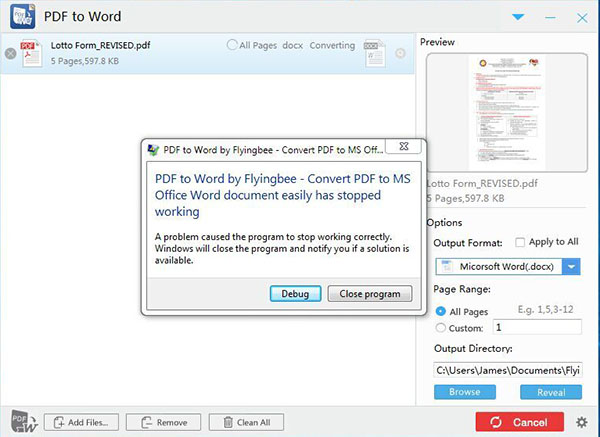Click the PDF-W logo in the bottom bar
This screenshot has width=600, height=437.
tap(24, 421)
